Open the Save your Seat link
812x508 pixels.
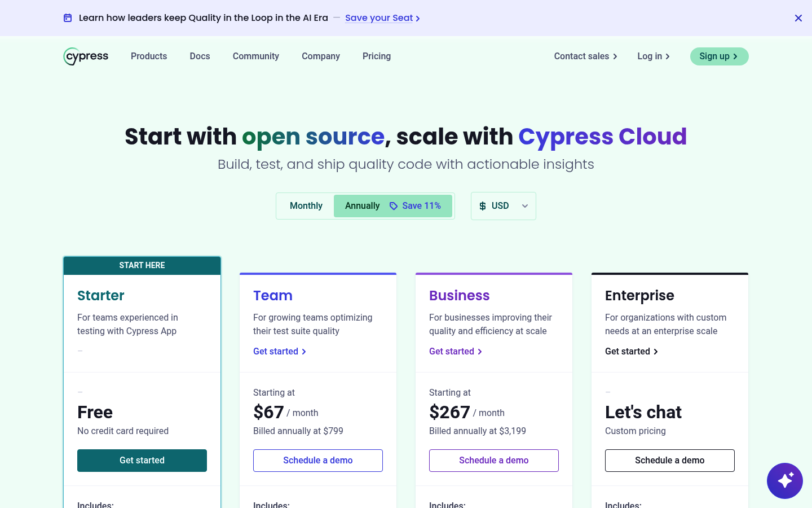pos(382,18)
